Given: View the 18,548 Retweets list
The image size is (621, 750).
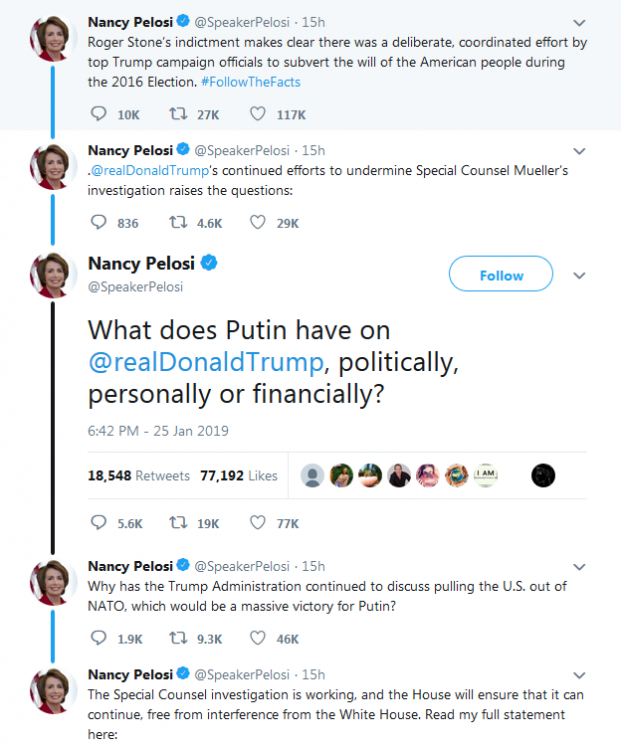Looking at the screenshot, I should [x=139, y=476].
